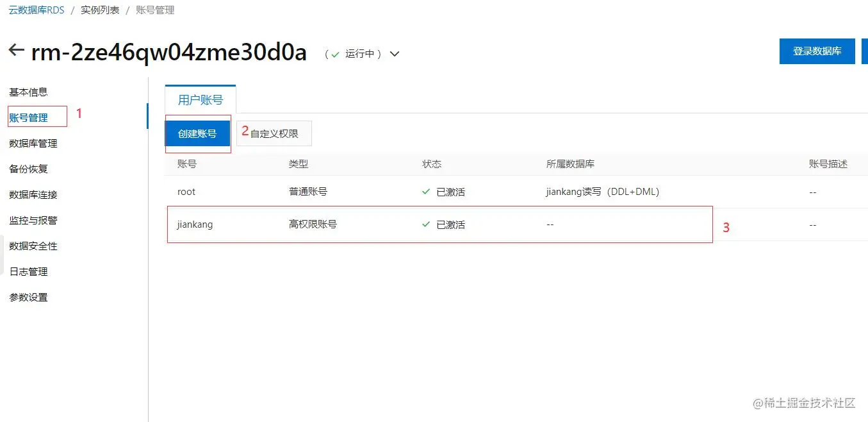Open 备份恢复 sidebar item
The height and width of the screenshot is (422, 868).
coord(28,169)
